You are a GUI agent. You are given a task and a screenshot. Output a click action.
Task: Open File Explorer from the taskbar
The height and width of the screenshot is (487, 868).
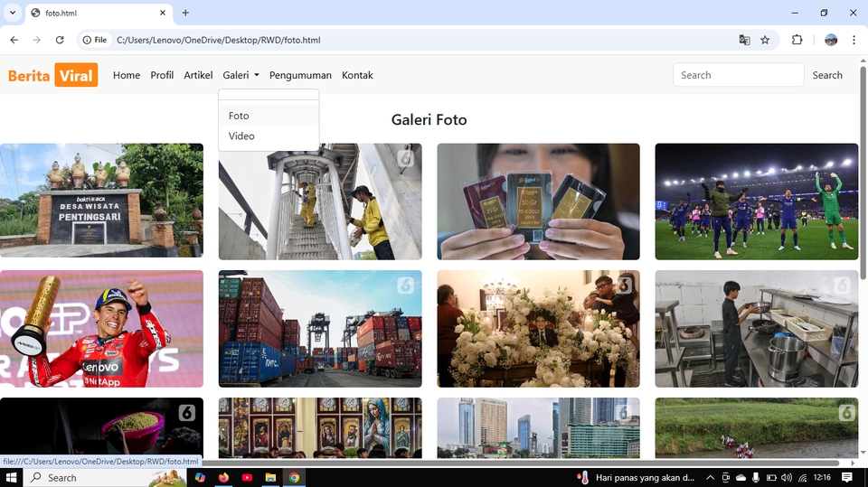270,477
